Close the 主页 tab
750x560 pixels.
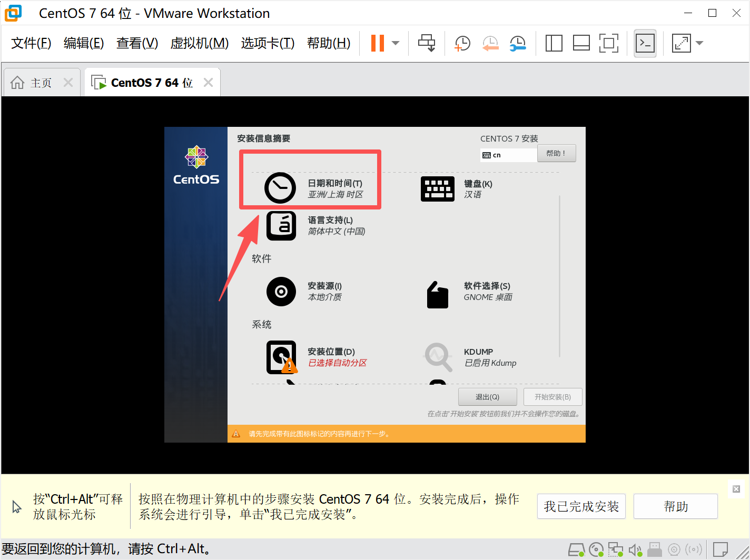tap(68, 83)
